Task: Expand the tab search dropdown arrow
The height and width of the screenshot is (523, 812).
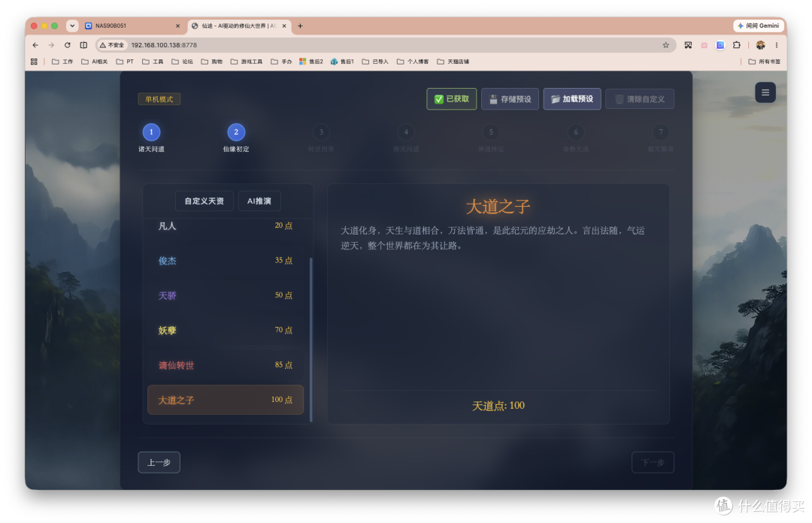Action: tap(72, 26)
